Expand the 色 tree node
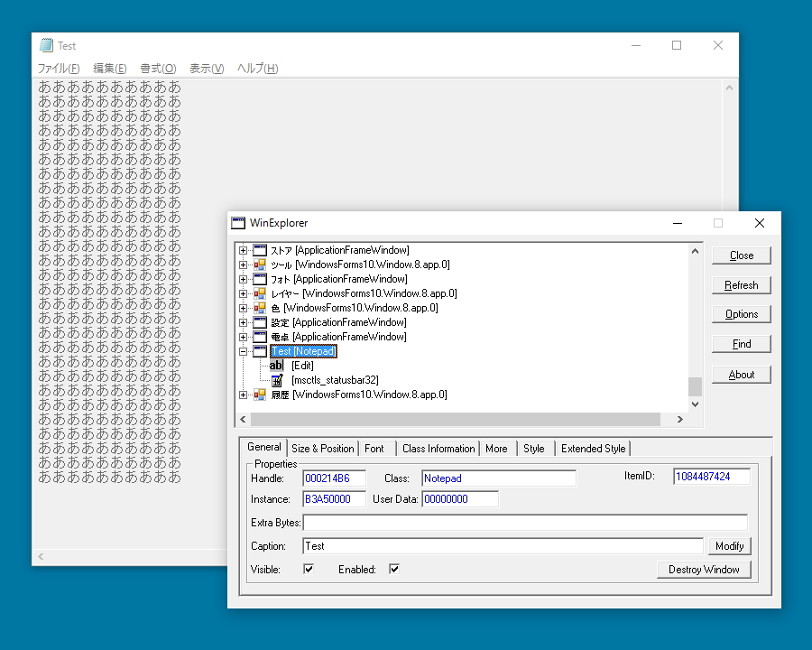This screenshot has width=812, height=650. click(x=243, y=309)
